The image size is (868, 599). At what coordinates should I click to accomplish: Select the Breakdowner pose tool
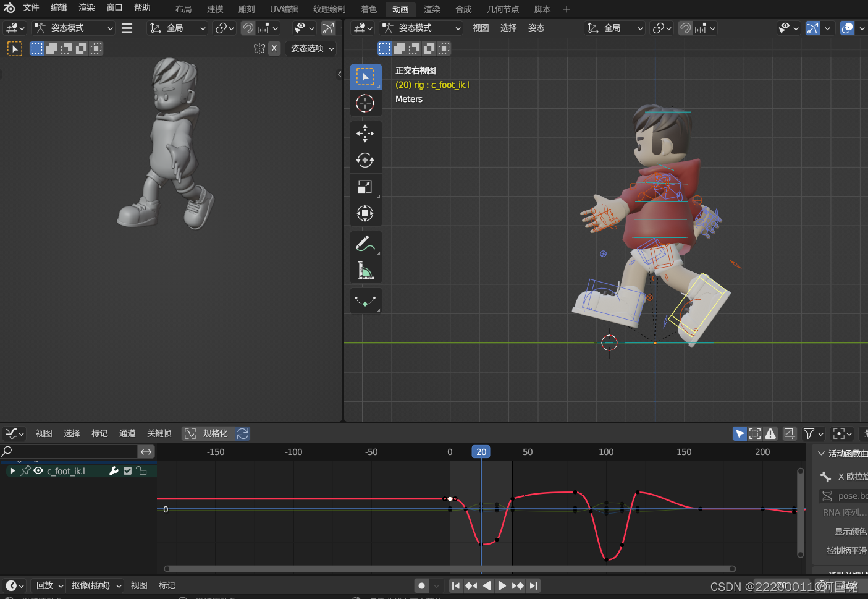(x=365, y=301)
